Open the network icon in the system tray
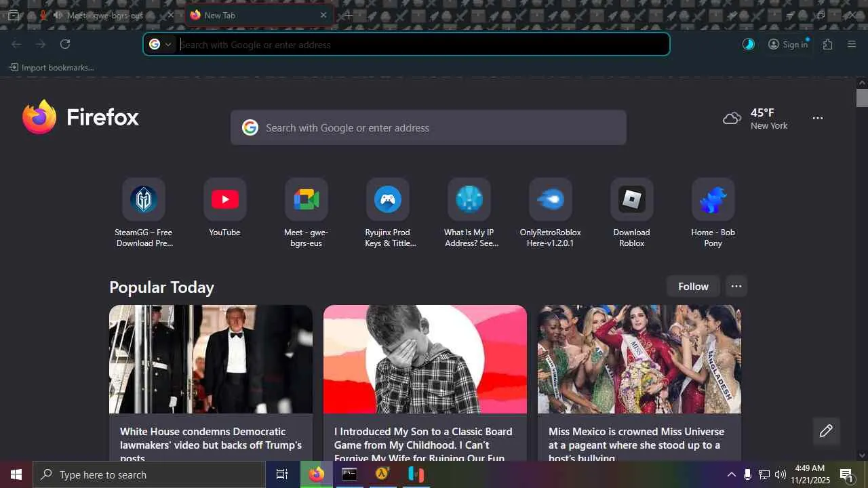The width and height of the screenshot is (868, 488). (x=764, y=474)
